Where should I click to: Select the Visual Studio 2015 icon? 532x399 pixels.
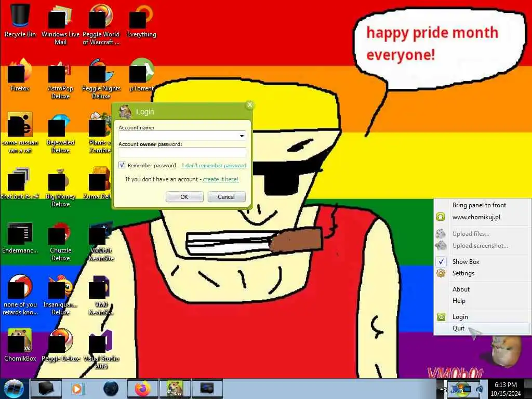pos(101,350)
